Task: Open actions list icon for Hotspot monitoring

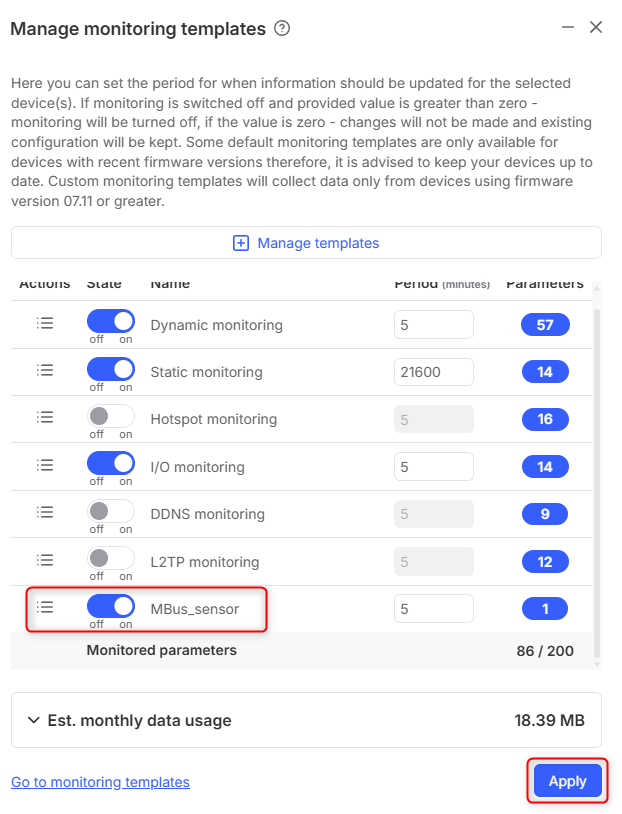Action: (x=44, y=418)
